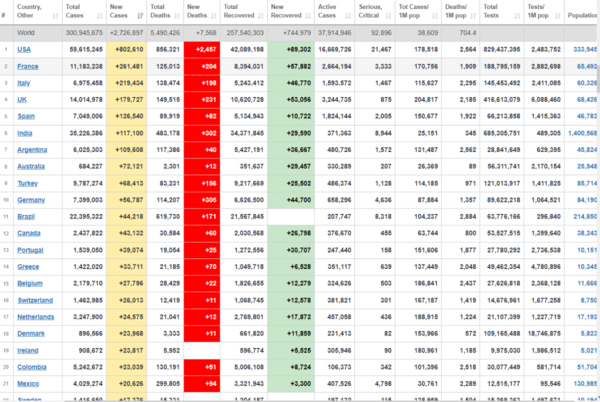Open the Brazil country link
This screenshot has width=600, height=402.
[26, 215]
